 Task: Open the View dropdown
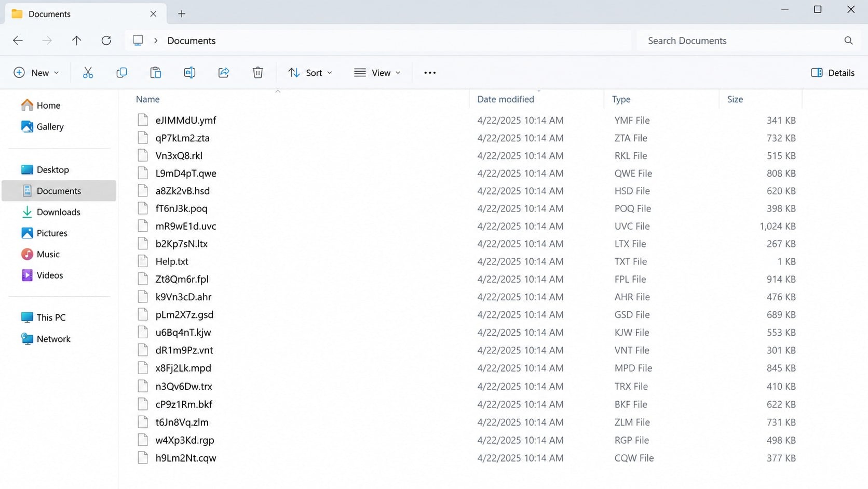pyautogui.click(x=377, y=73)
